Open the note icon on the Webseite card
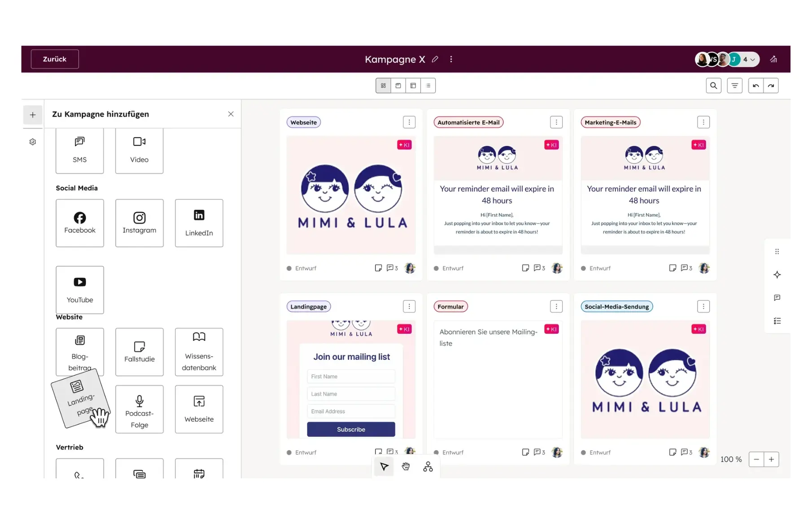The image size is (812, 524). [x=378, y=268]
